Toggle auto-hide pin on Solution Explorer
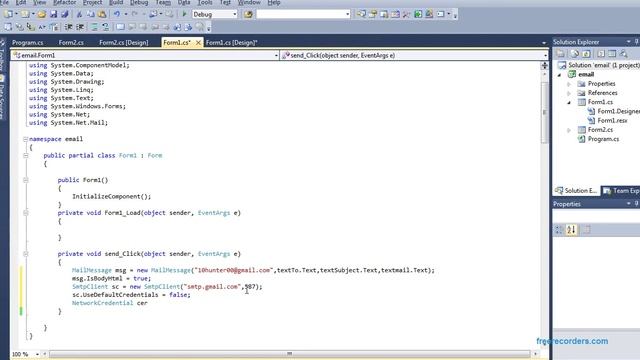Screen dimensions: 640x360 [x=636, y=42]
